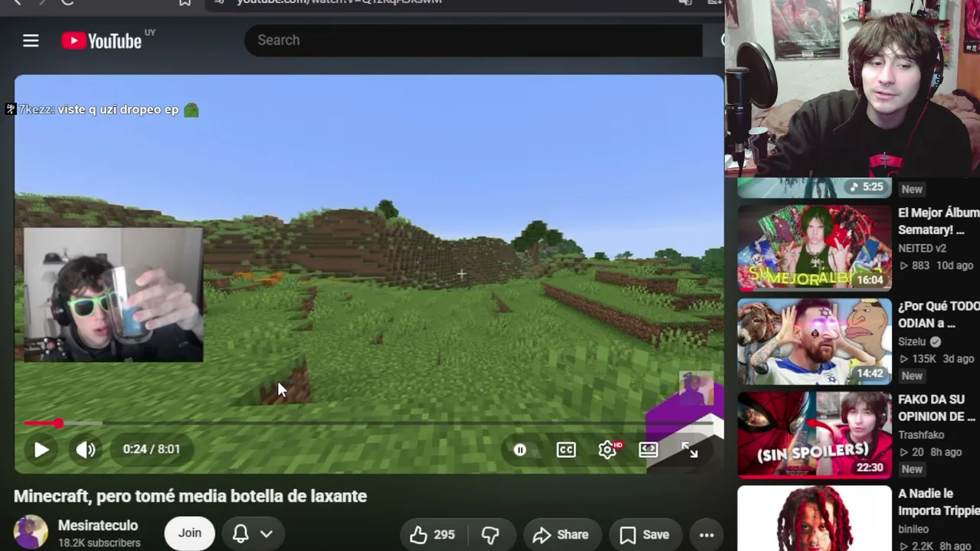The image size is (980, 551).
Task: Mute the video with the speaker icon
Action: (86, 449)
